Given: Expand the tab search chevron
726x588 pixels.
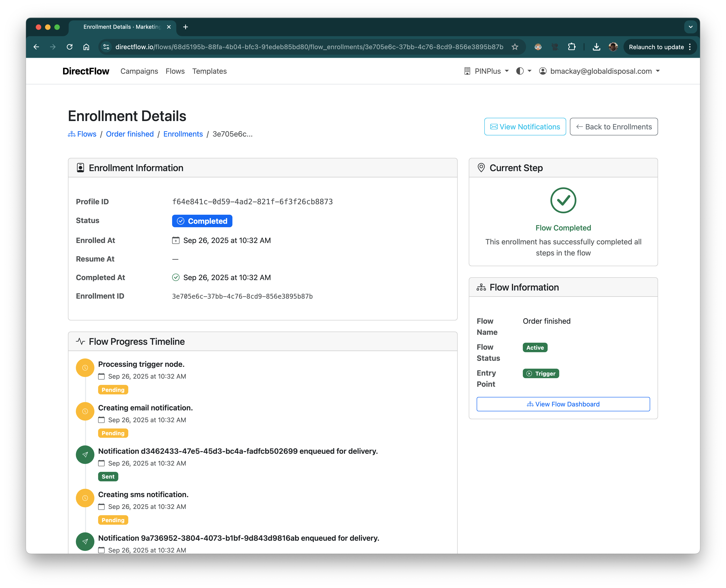Looking at the screenshot, I should [691, 27].
